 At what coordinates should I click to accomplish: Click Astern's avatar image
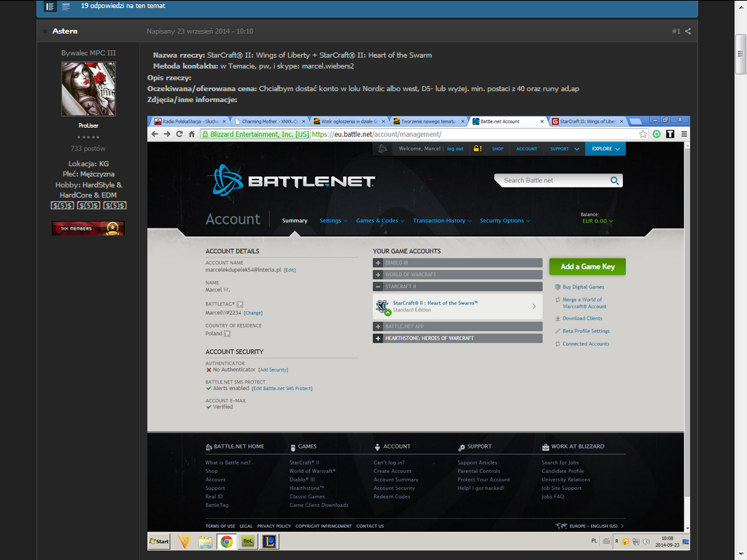click(88, 88)
